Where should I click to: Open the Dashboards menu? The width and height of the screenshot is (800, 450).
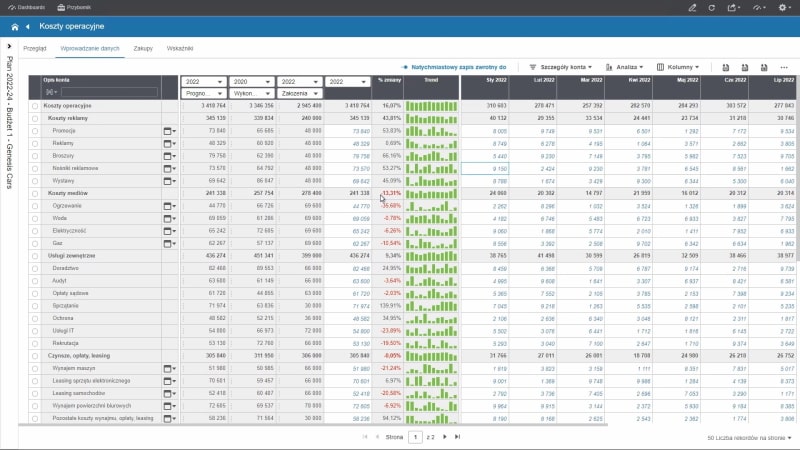pyautogui.click(x=27, y=8)
